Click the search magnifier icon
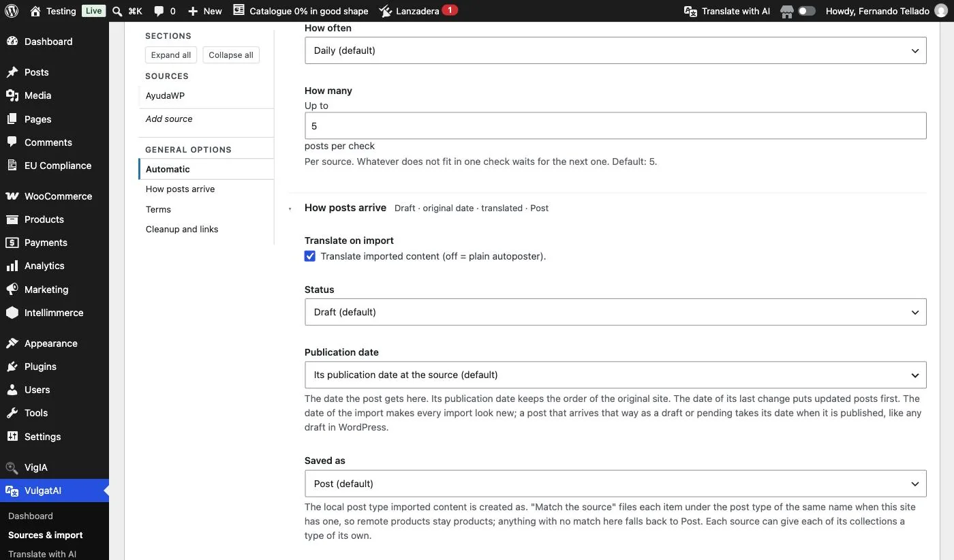The height and width of the screenshot is (560, 954). 117,11
